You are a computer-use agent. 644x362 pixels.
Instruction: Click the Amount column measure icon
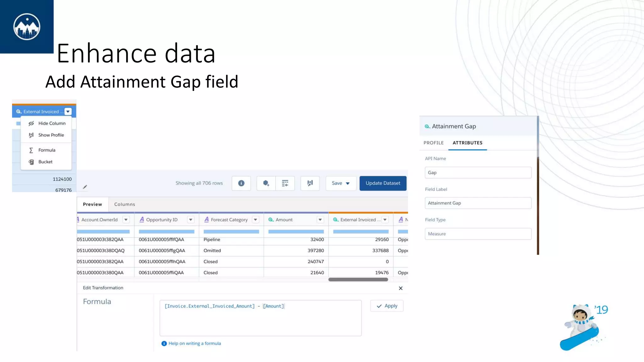pos(271,220)
